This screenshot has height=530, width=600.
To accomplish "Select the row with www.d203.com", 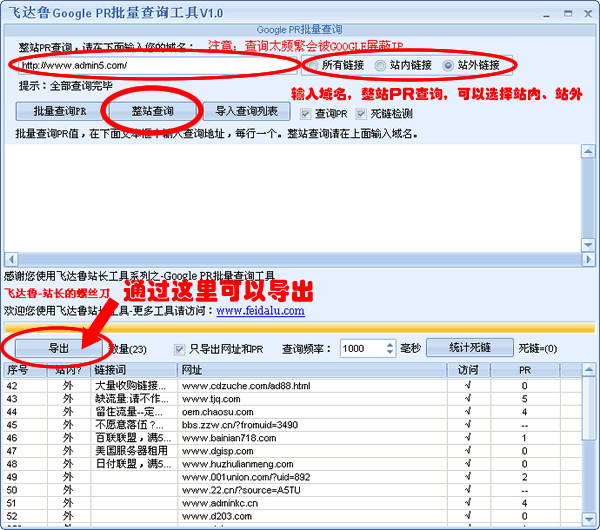I will pos(293,516).
